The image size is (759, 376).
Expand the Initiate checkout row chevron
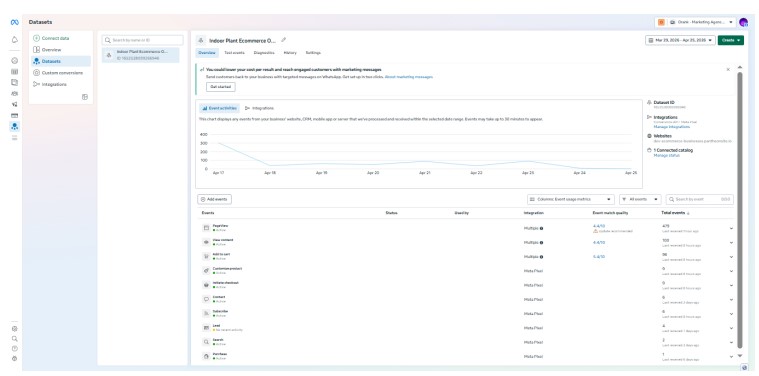(731, 286)
